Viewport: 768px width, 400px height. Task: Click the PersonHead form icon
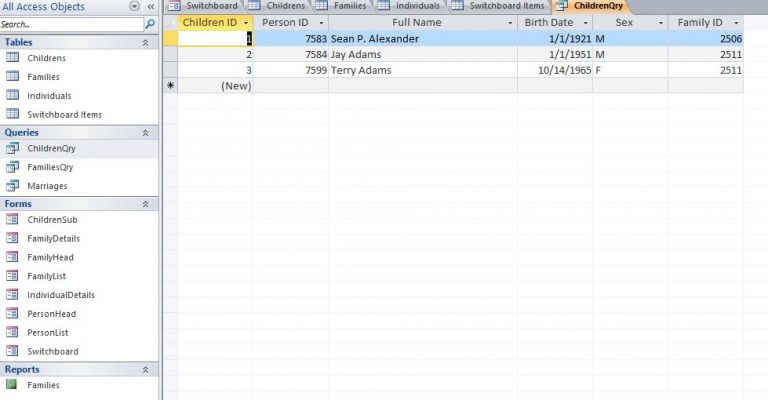12,313
